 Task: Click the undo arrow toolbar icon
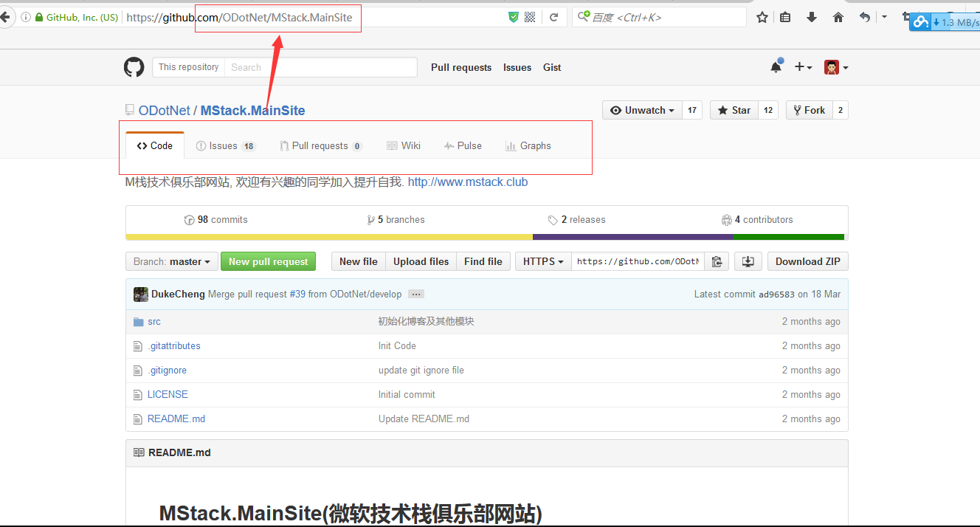point(865,17)
